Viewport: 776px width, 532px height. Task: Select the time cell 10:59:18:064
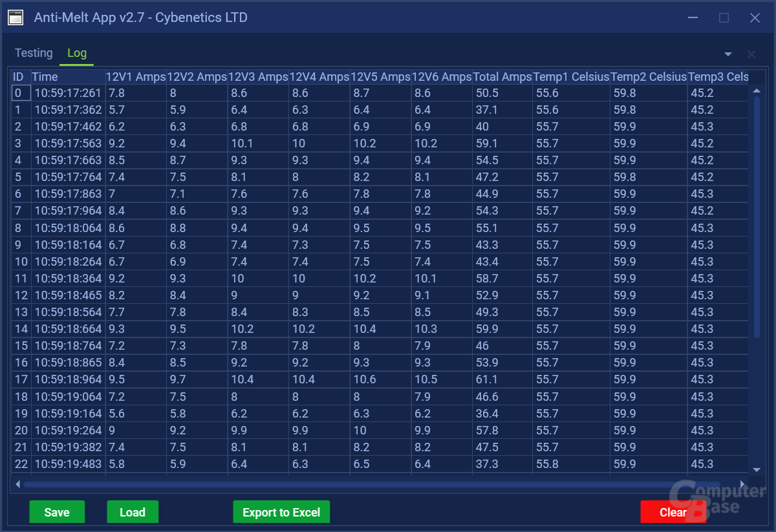(68, 228)
